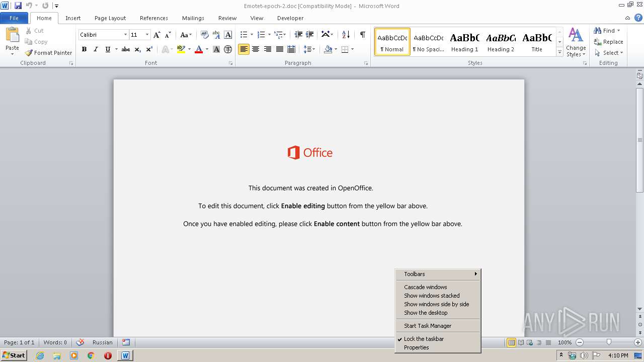644x362 pixels.
Task: Toggle Bold formatting
Action: click(x=84, y=49)
